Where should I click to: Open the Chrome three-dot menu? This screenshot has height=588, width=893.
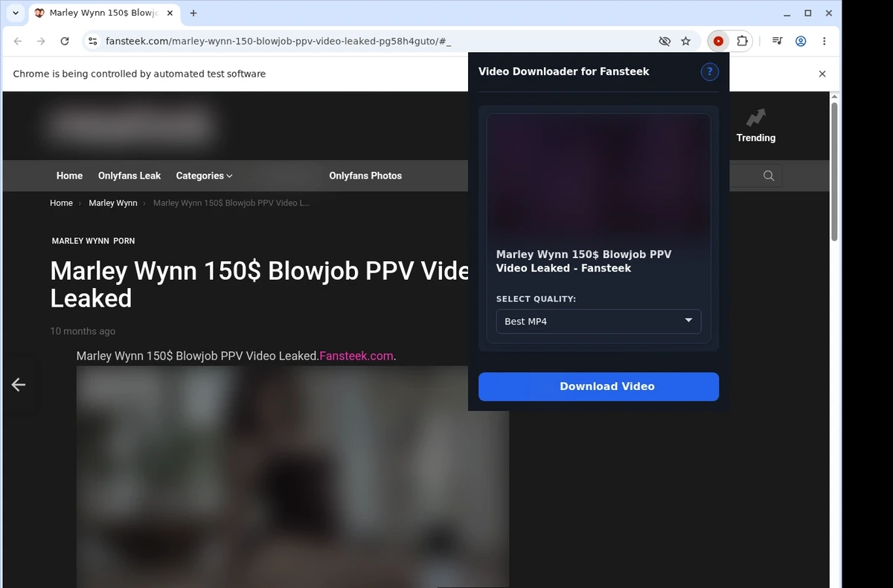pos(824,42)
